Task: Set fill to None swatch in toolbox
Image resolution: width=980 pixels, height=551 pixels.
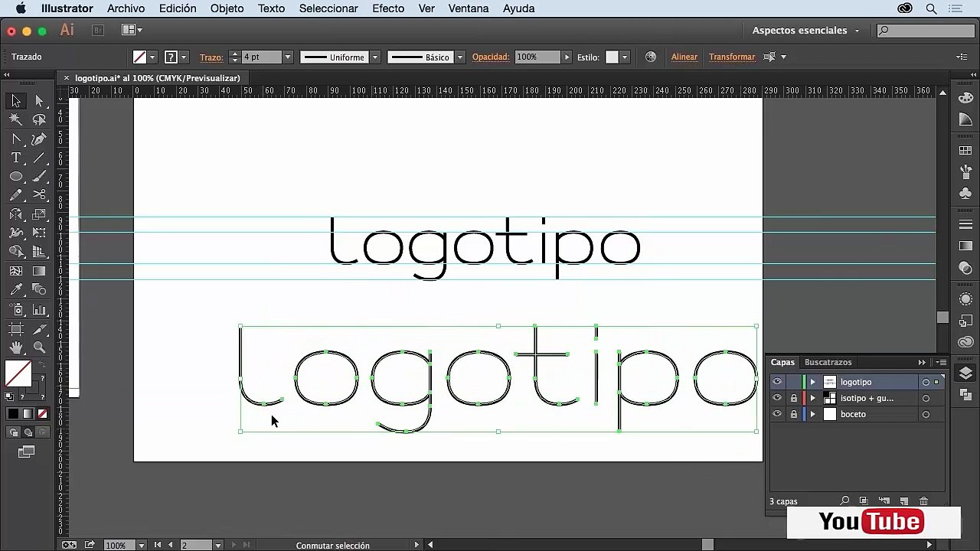Action: pos(42,414)
